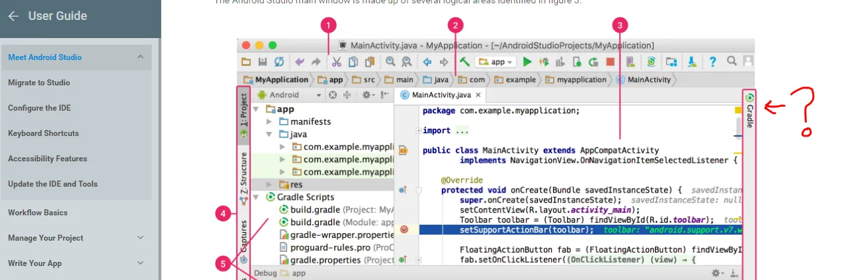Click the Paste clipboard icon
868x280 pixels.
pos(370,62)
